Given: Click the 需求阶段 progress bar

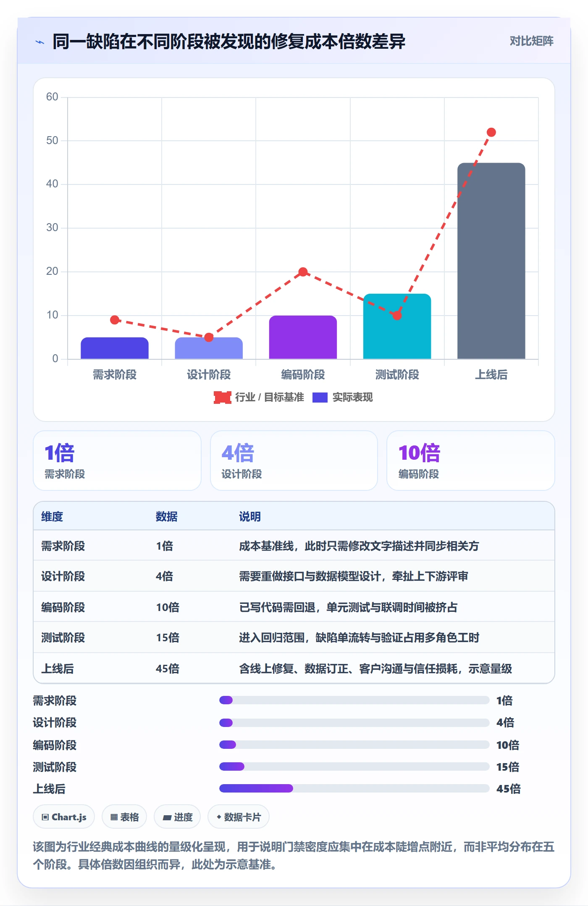Looking at the screenshot, I should [x=354, y=700].
